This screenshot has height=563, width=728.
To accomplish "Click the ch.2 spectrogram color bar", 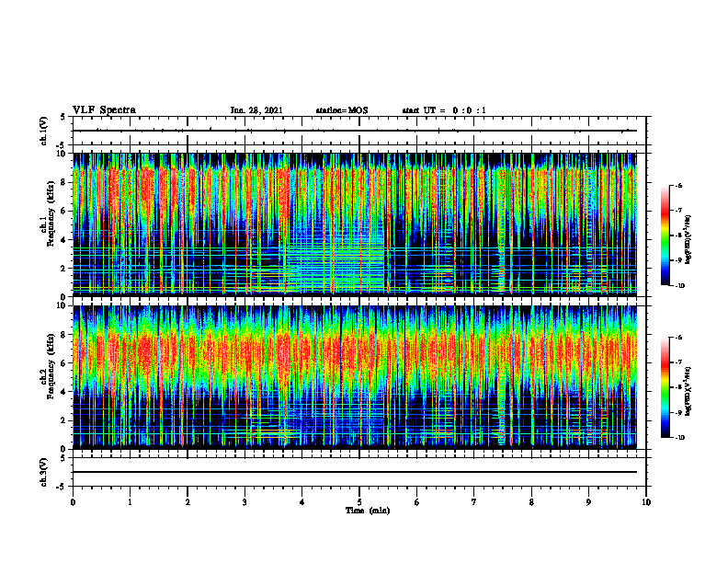I will pyautogui.click(x=665, y=387).
